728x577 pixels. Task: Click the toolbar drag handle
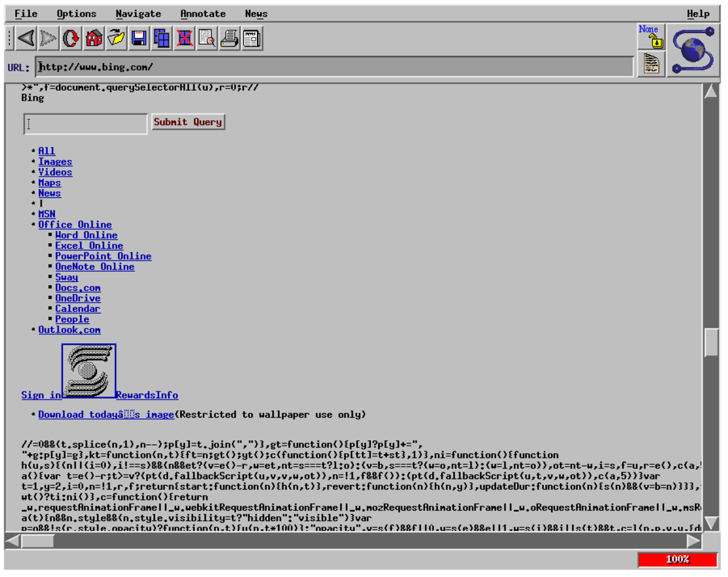click(x=10, y=38)
